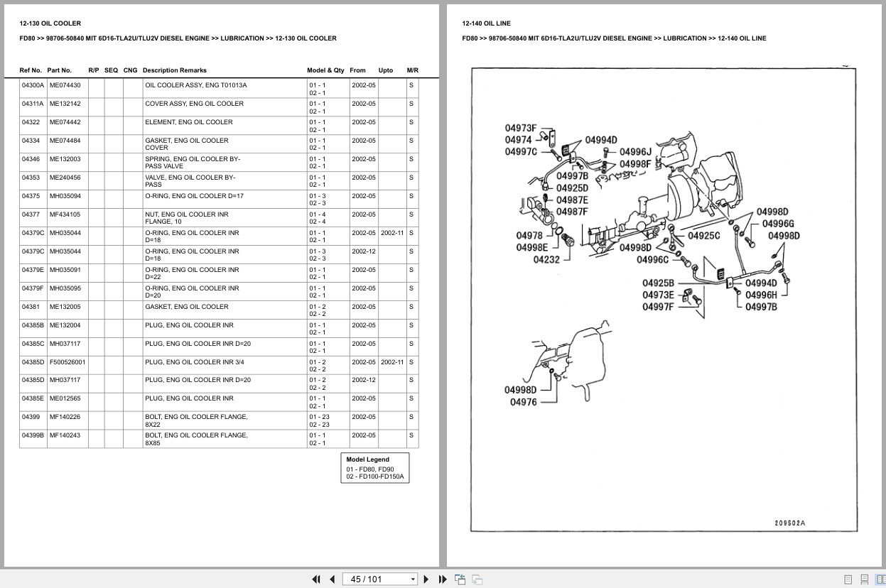This screenshot has width=886, height=588.
Task: Click legend entry 02 - FD100-FD150A
Action: 374,477
